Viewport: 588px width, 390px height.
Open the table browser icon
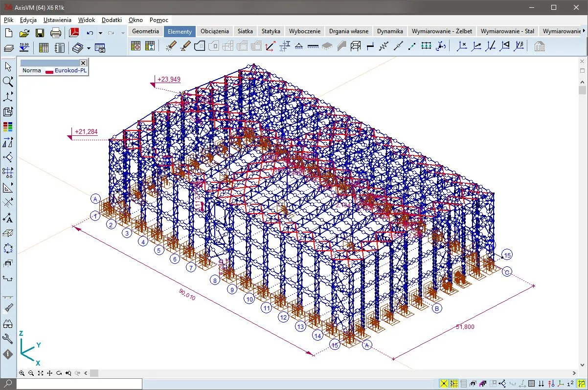(x=44, y=48)
